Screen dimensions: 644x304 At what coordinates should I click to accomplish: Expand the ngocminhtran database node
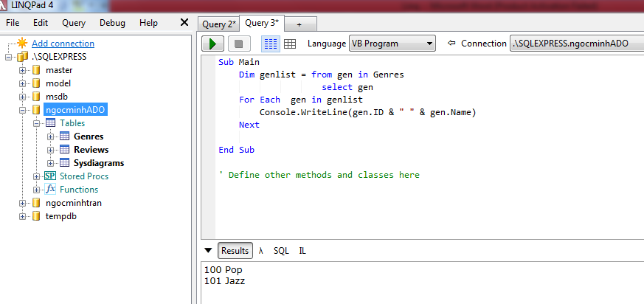point(23,203)
